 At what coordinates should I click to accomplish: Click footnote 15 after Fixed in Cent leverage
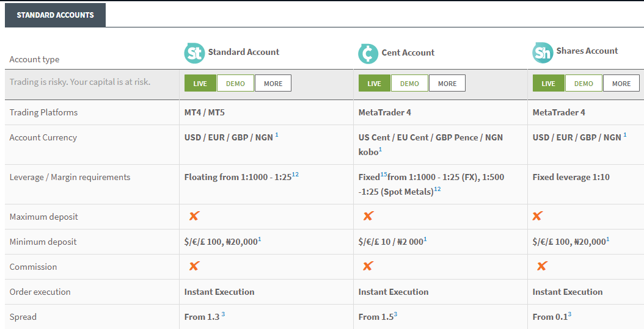[x=384, y=175]
